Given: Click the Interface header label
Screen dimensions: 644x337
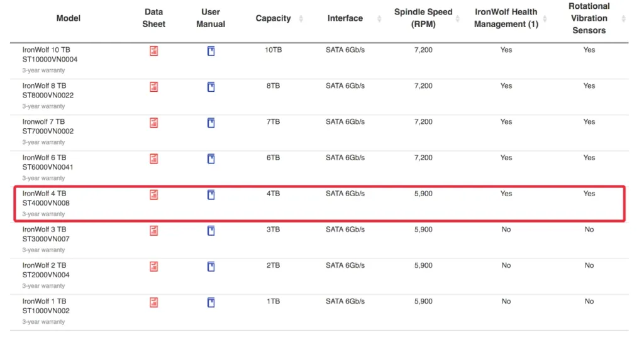Looking at the screenshot, I should 345,18.
